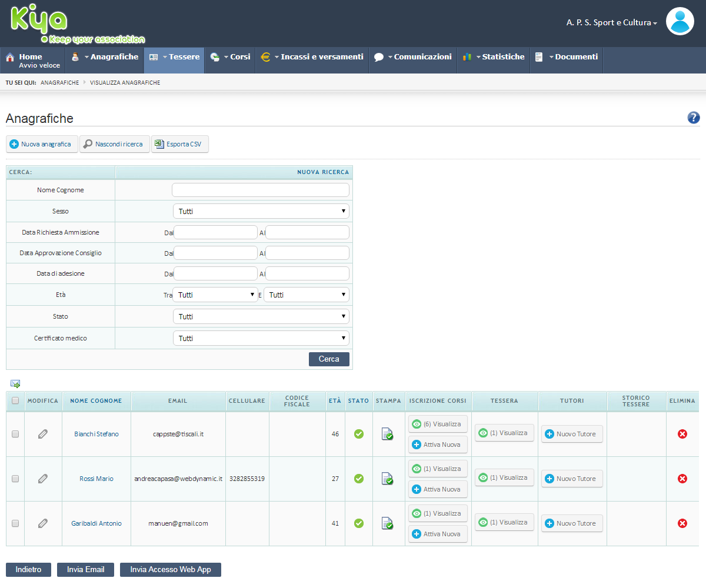This screenshot has width=706, height=588.
Task: Check the row checkbox for Bianchi Stefano
Action: pos(15,434)
